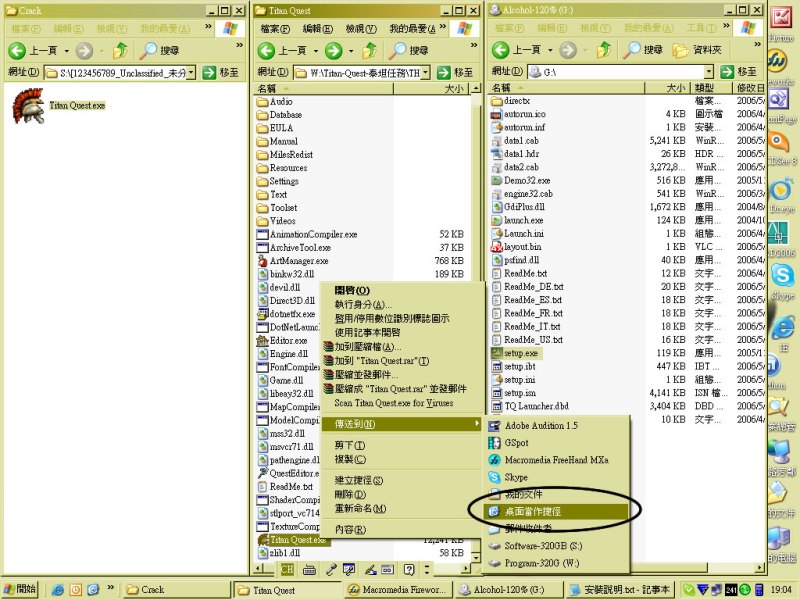This screenshot has width=800, height=600.
Task: Switch to Macromedia Fireworks taskbar button
Action: [x=398, y=590]
